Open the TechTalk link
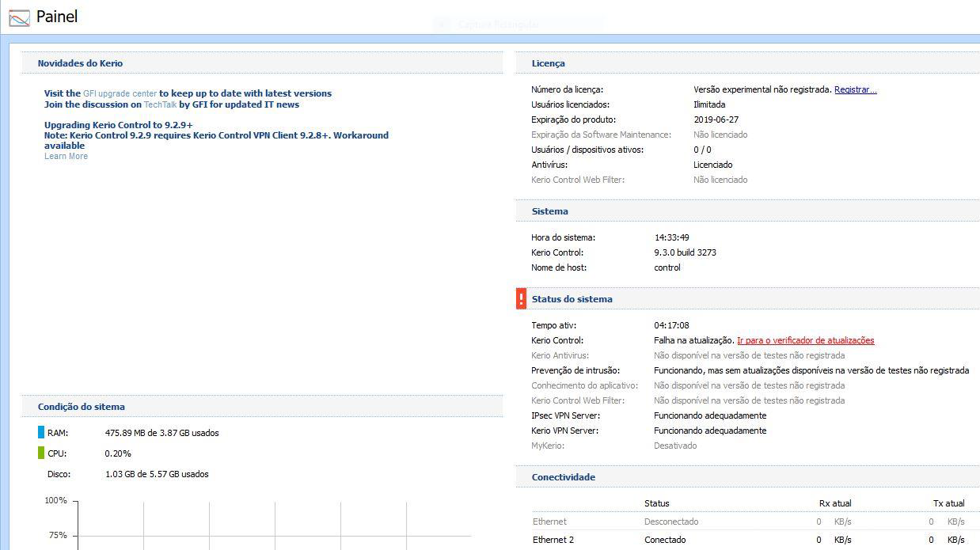 coord(160,104)
